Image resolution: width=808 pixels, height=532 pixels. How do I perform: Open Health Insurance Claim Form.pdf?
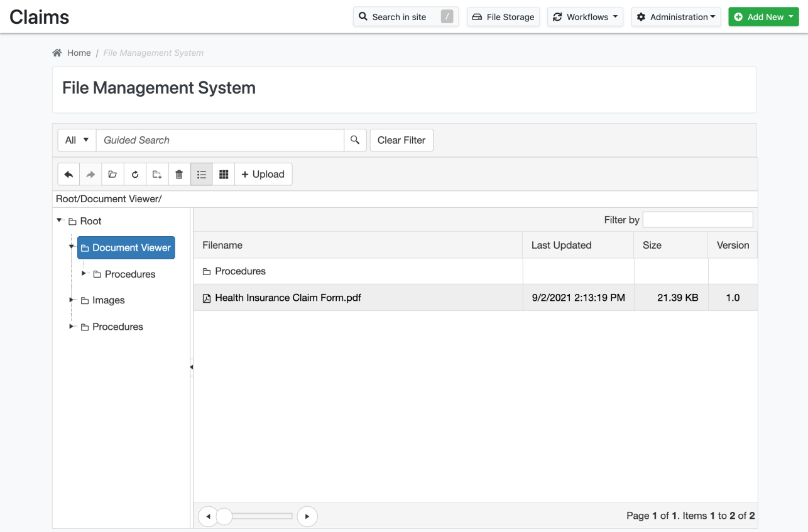tap(288, 297)
